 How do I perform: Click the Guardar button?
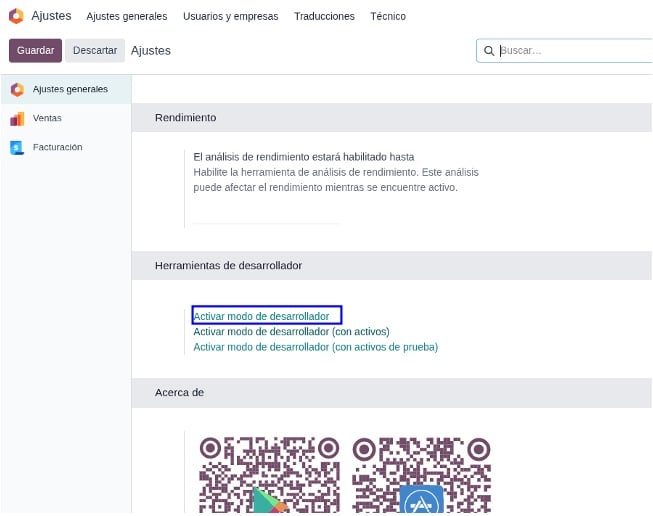pos(35,50)
